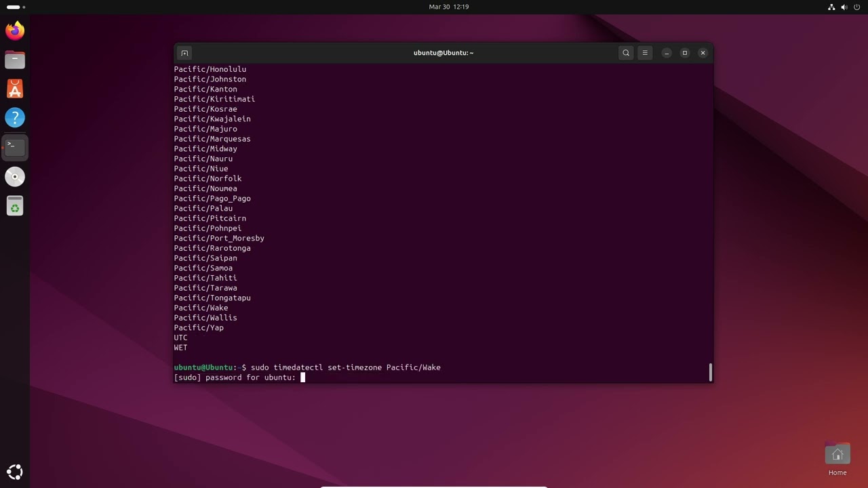
Task: Click the Pacific/Wake list entry
Action: [x=201, y=308]
